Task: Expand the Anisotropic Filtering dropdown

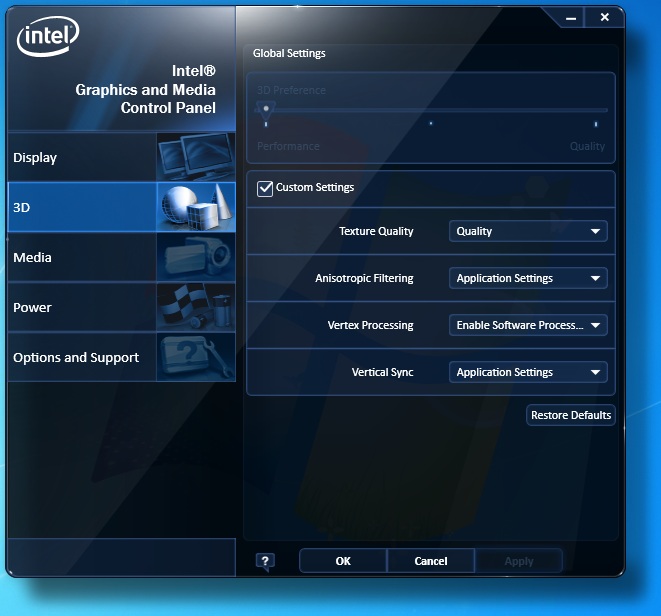Action: point(528,278)
